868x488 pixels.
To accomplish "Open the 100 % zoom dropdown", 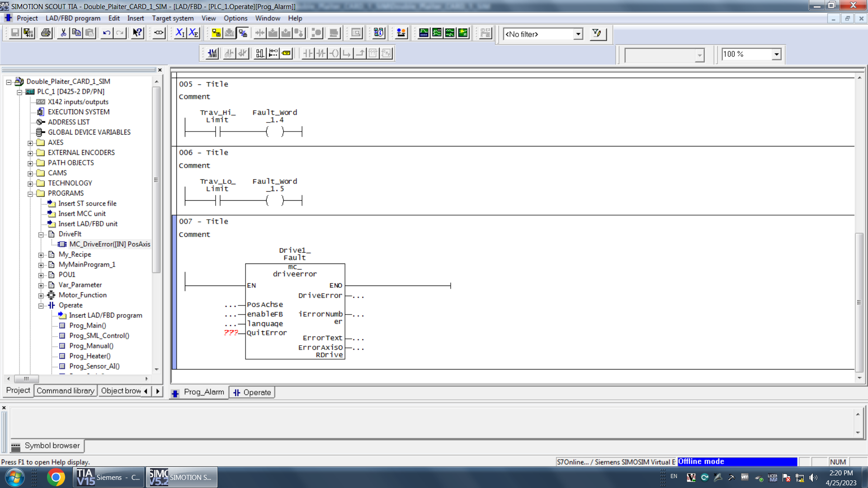I will click(776, 54).
